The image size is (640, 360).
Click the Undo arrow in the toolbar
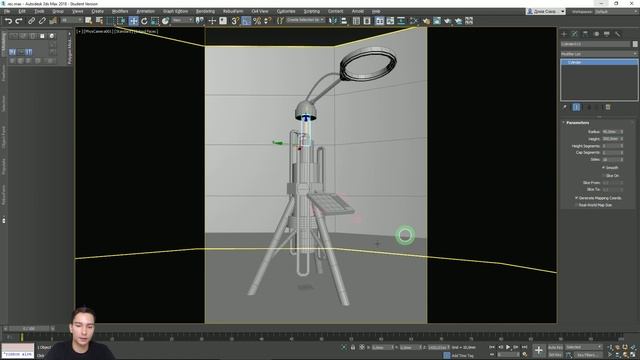[x=8, y=20]
